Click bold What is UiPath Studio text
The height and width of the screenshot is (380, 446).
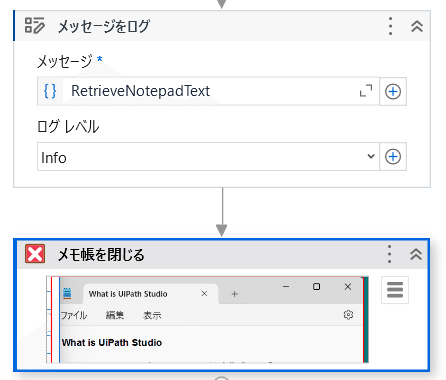click(x=112, y=343)
